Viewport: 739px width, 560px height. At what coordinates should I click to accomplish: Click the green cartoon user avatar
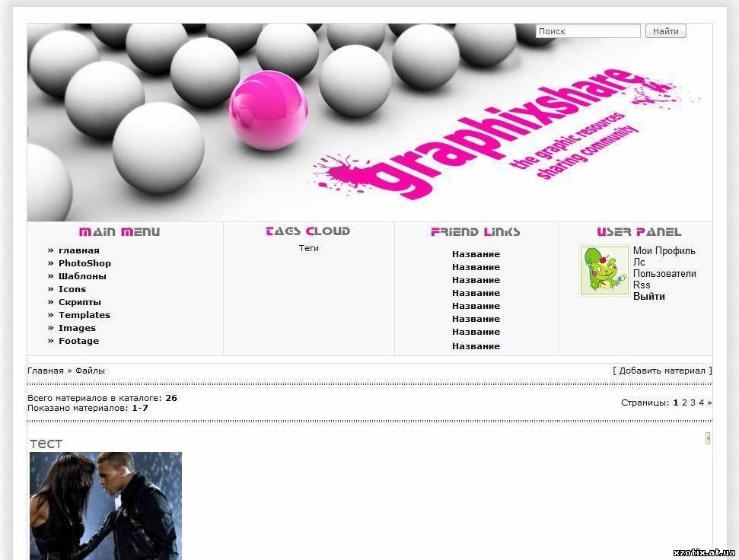click(x=604, y=270)
